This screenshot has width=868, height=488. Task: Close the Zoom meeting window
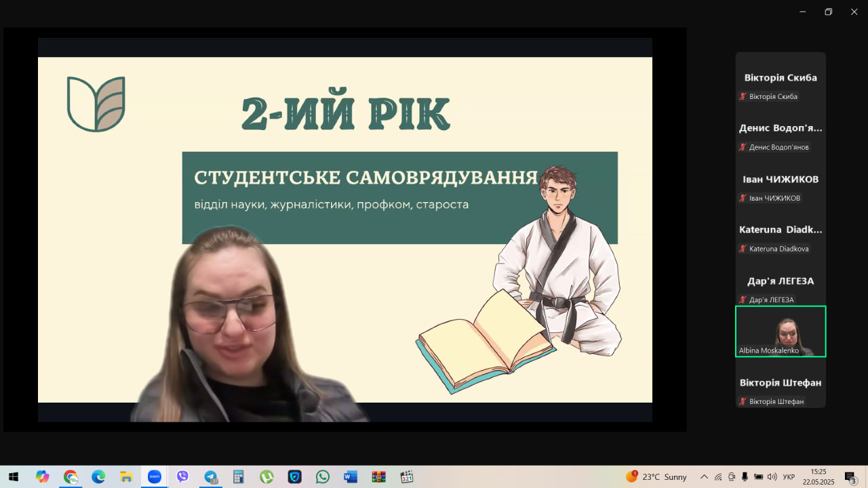click(x=854, y=12)
